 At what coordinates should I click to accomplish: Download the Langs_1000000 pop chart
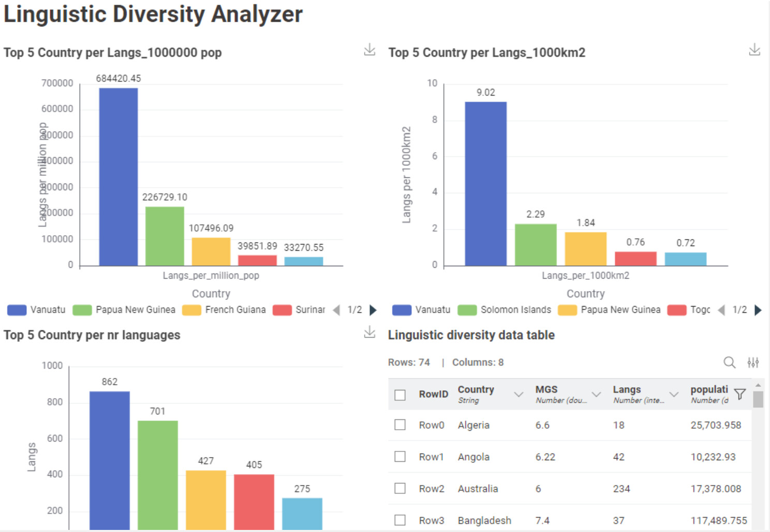click(x=369, y=50)
